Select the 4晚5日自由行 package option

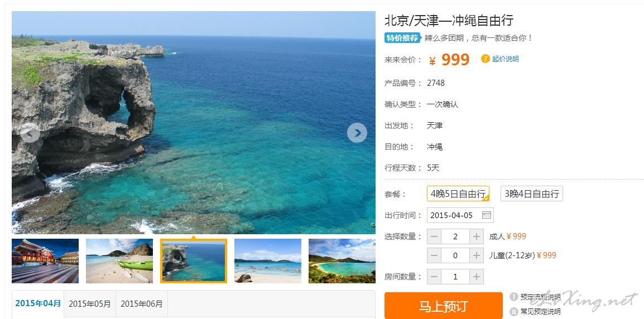tap(458, 194)
